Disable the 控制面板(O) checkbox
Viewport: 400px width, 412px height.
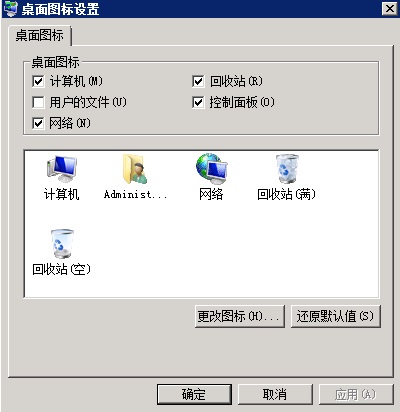pos(198,102)
